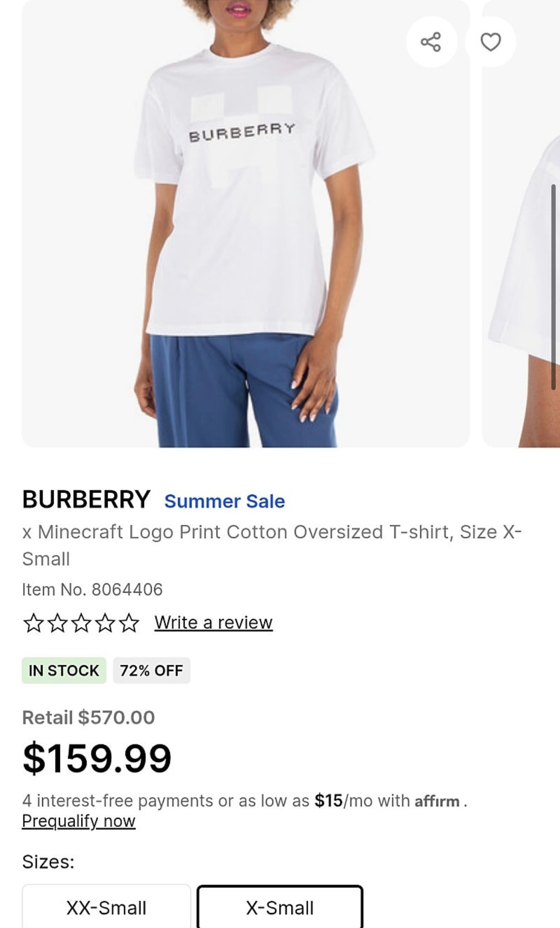Tap the 72% OFF discount badge

click(x=152, y=671)
